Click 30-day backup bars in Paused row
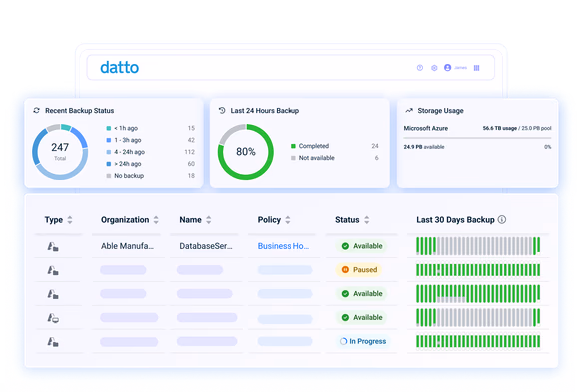 click(478, 270)
